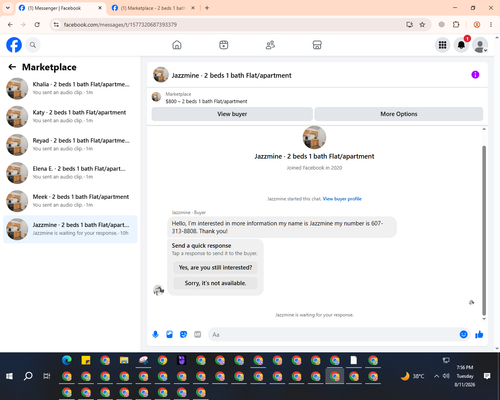Open the Meek conversation

[70, 201]
